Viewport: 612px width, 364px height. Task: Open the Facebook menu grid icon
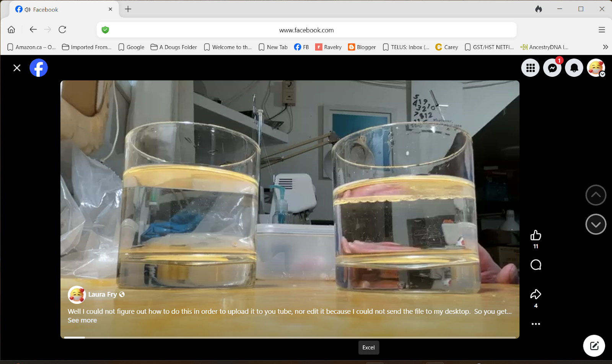[x=531, y=68]
